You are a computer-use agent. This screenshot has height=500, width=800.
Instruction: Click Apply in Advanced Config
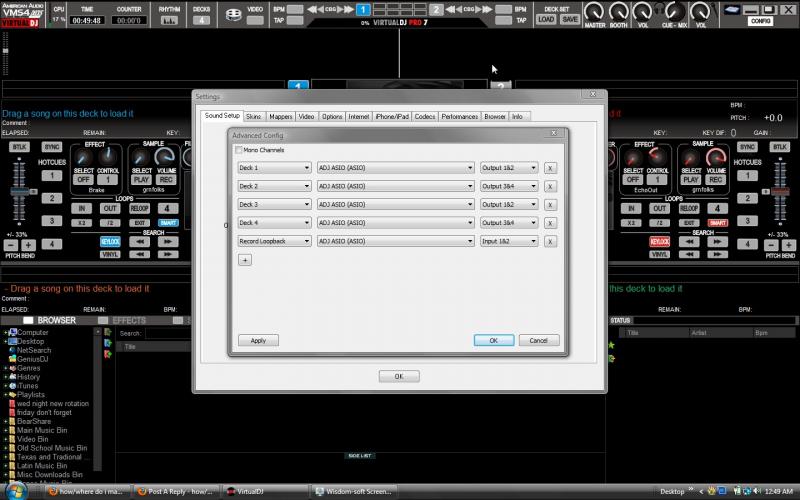[258, 340]
